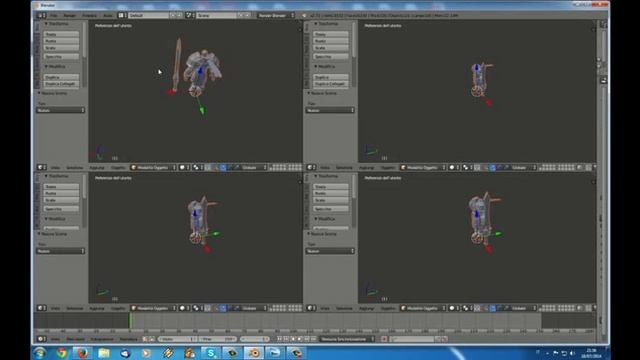Open Modalità Oggetto dropdown in top-right view
This screenshot has height=360, width=640.
(423, 167)
